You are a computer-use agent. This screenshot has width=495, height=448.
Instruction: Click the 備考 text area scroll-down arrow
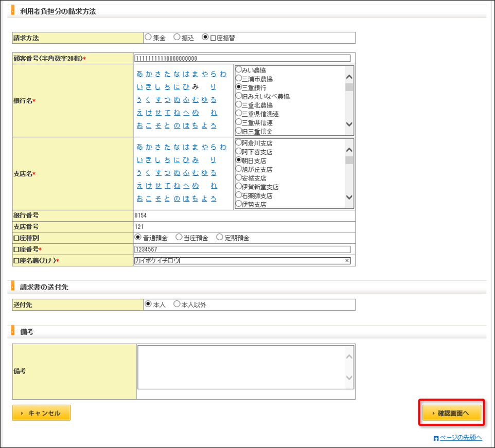tap(349, 378)
